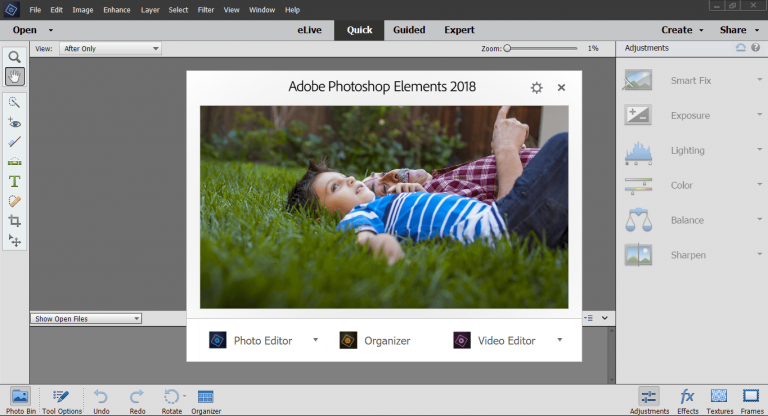This screenshot has width=768, height=416.
Task: Select the Red Eye Removal tool
Action: click(14, 122)
